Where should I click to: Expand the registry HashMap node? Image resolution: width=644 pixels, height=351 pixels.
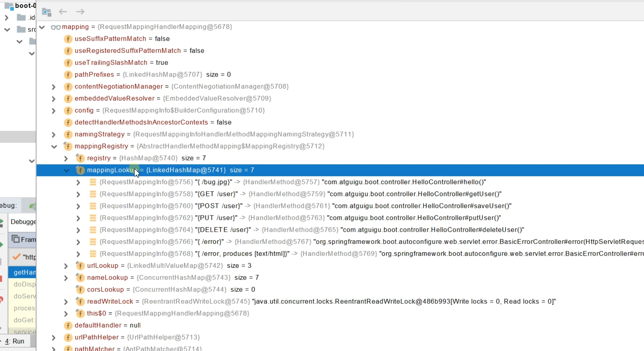66,158
